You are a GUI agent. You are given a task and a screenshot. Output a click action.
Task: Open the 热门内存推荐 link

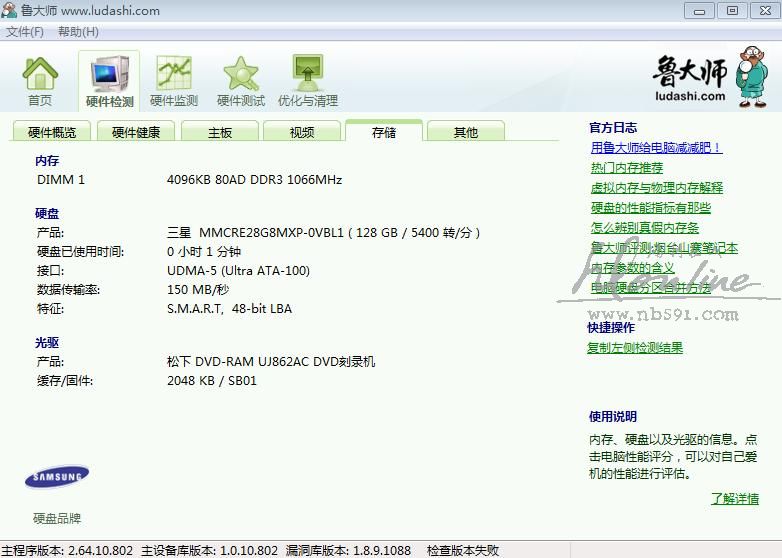(626, 167)
